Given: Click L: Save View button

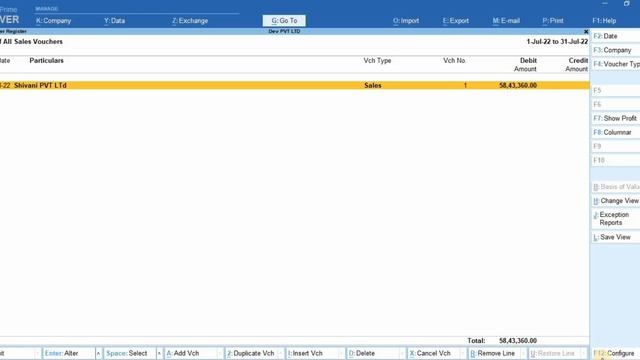Looking at the screenshot, I should point(616,237).
